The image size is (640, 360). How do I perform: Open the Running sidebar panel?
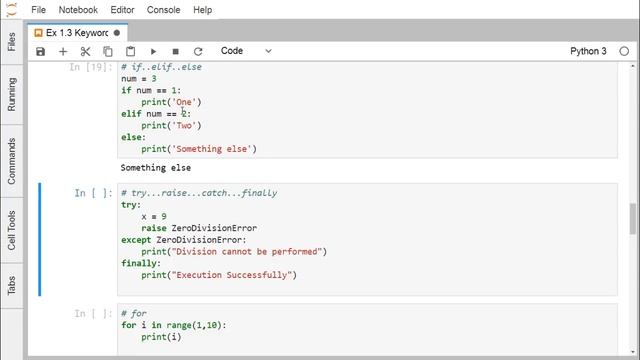click(11, 94)
